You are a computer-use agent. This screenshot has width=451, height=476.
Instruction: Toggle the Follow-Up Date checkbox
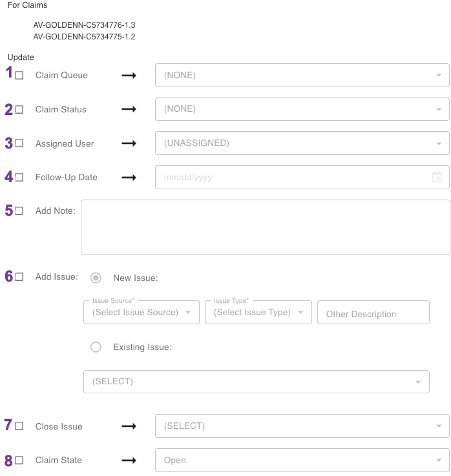click(19, 177)
